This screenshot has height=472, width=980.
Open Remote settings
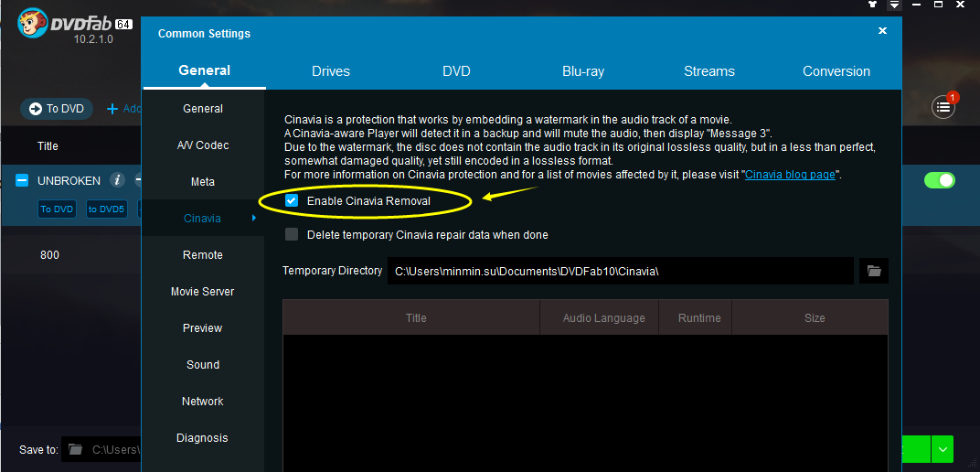pos(203,255)
